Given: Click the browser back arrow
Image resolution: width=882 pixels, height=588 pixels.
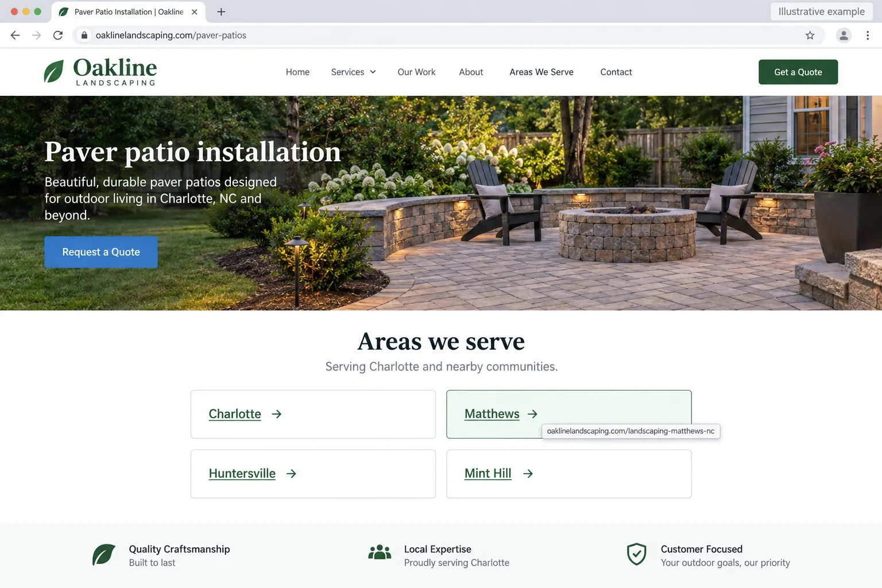Looking at the screenshot, I should pyautogui.click(x=16, y=36).
